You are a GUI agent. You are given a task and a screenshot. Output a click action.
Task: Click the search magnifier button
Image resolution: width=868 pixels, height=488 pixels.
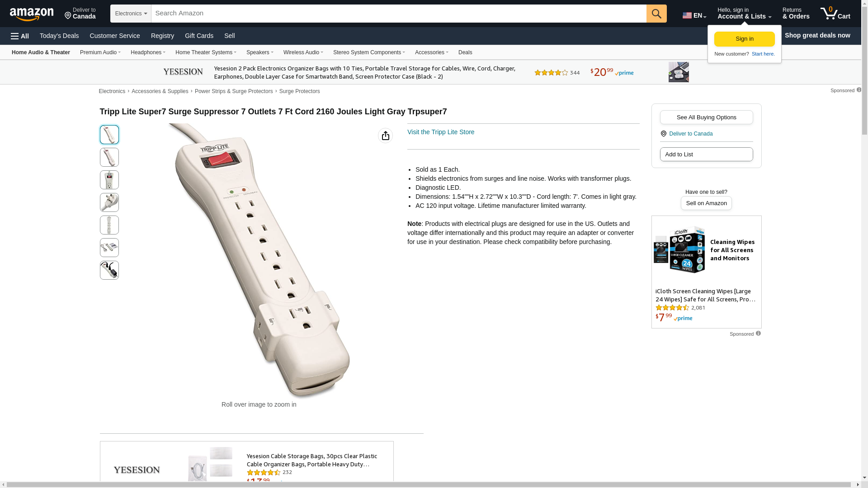(x=656, y=14)
